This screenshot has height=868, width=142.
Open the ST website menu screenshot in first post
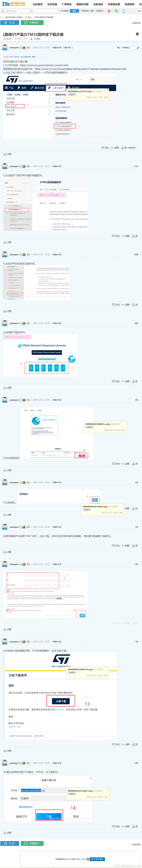[59, 107]
